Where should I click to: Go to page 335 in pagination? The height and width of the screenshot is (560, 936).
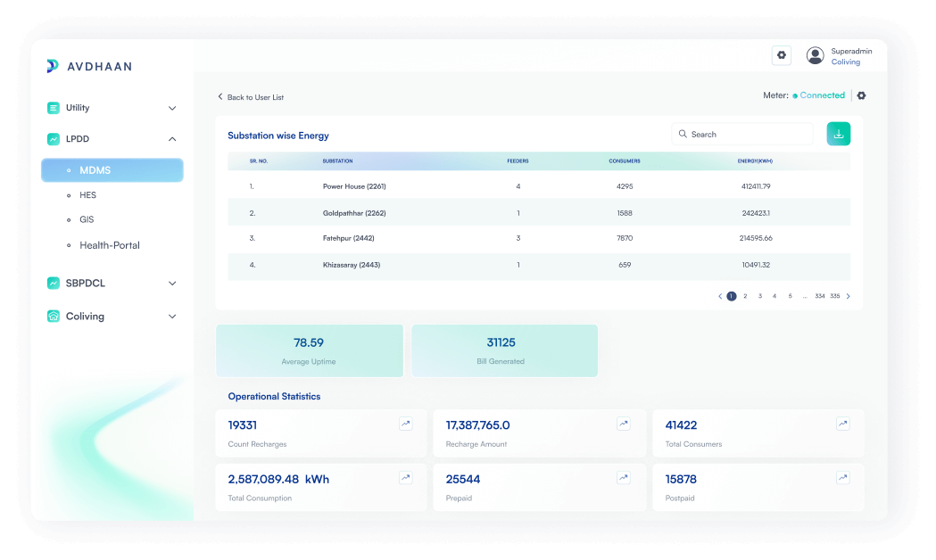coord(834,295)
